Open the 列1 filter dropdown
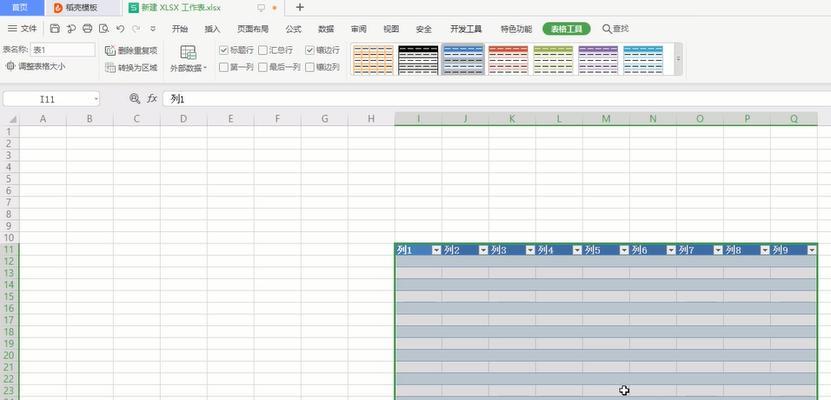831x400 pixels. [436, 251]
